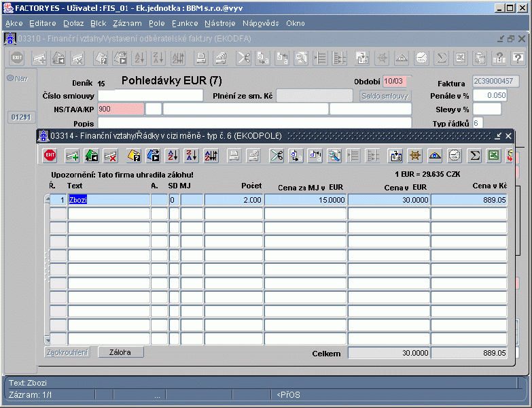532x408 pixels.
Task: Click the Popis input field
Action: coord(255,123)
